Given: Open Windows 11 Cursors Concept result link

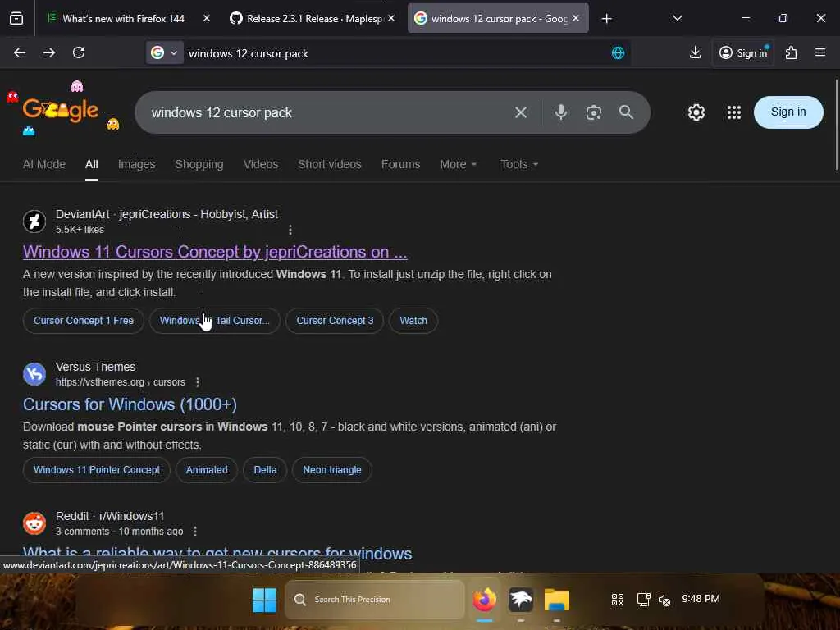Looking at the screenshot, I should 215,252.
